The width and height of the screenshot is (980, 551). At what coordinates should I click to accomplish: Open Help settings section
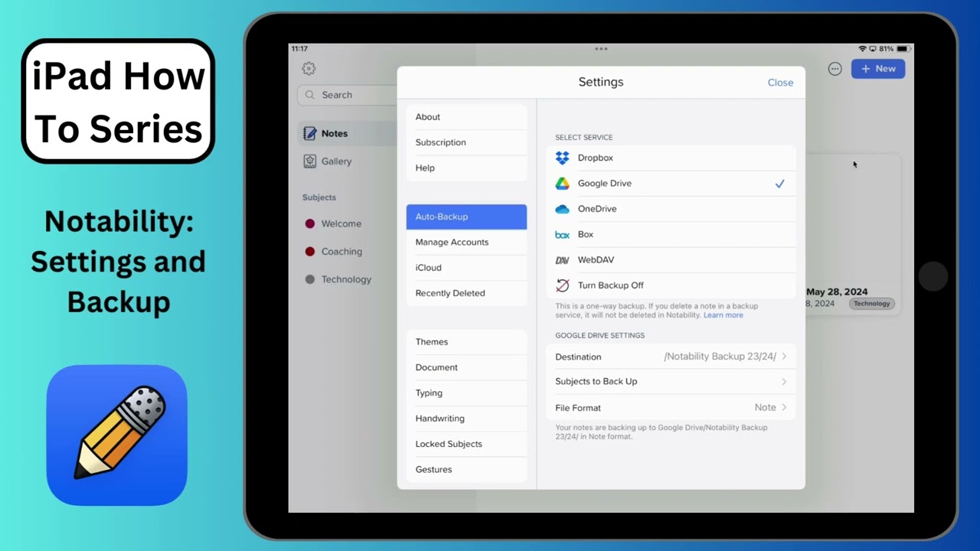pos(466,168)
